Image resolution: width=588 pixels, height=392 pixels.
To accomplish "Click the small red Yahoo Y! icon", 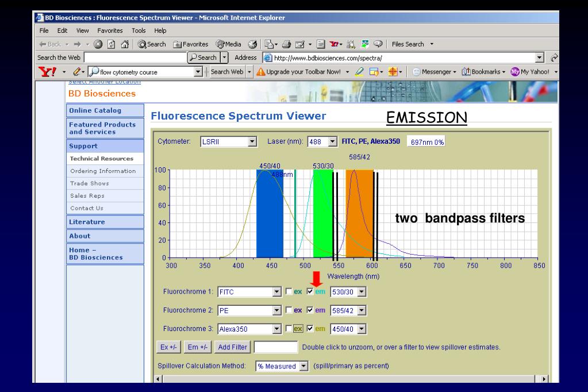I will click(x=334, y=44).
